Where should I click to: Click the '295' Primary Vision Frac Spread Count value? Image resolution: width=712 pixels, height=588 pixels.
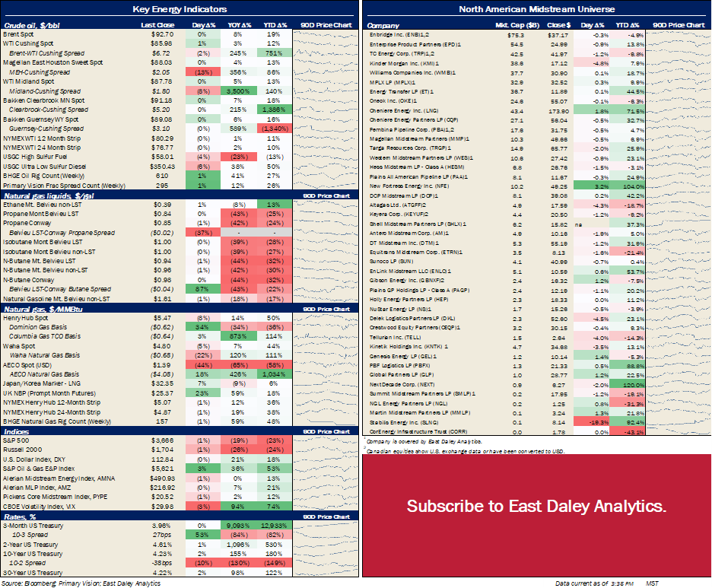tap(162, 186)
